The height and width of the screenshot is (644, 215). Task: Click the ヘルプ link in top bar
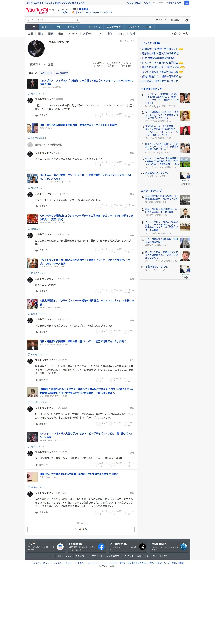point(147,3)
